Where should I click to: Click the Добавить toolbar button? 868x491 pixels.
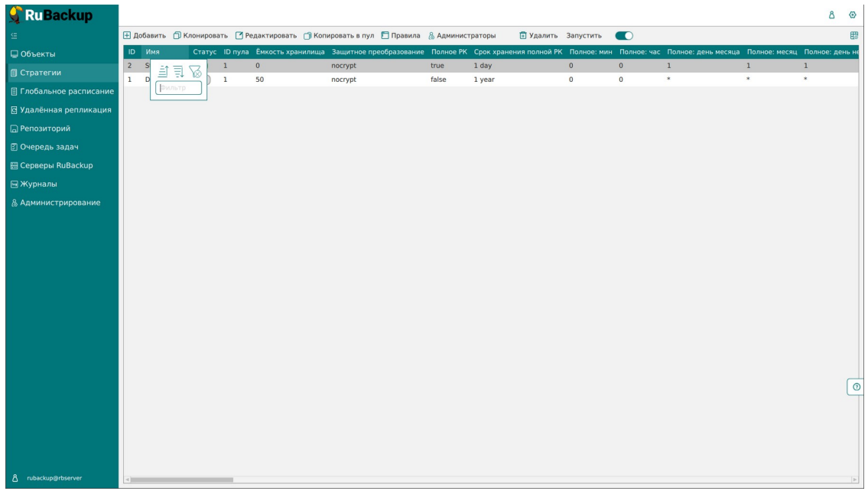click(145, 35)
